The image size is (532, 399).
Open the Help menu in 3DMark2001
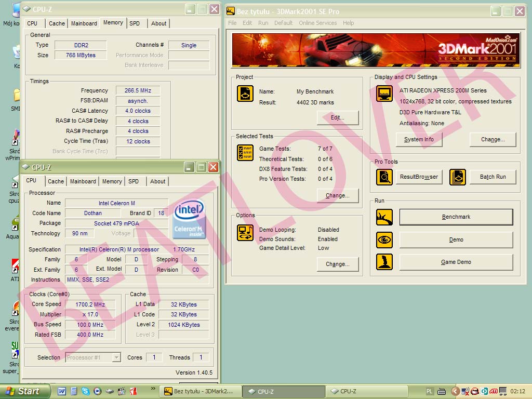point(349,23)
